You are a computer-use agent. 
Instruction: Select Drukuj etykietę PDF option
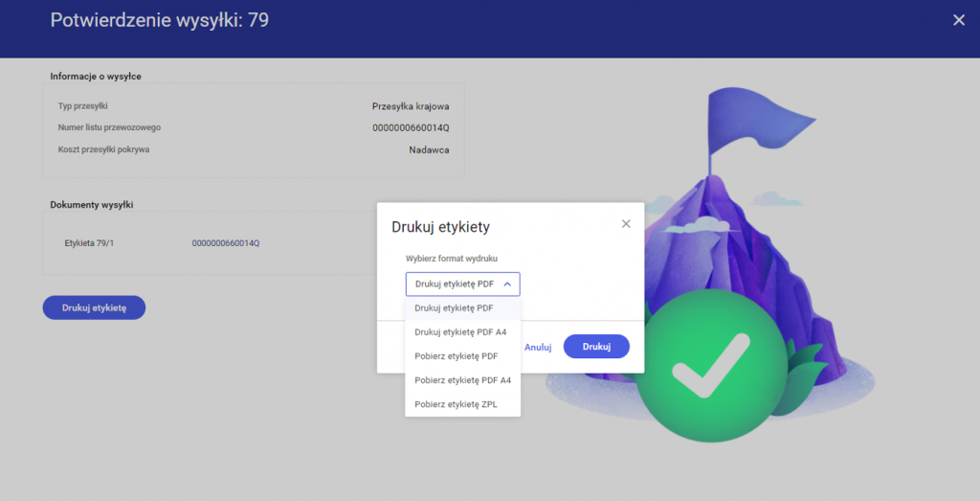pyautogui.click(x=462, y=307)
